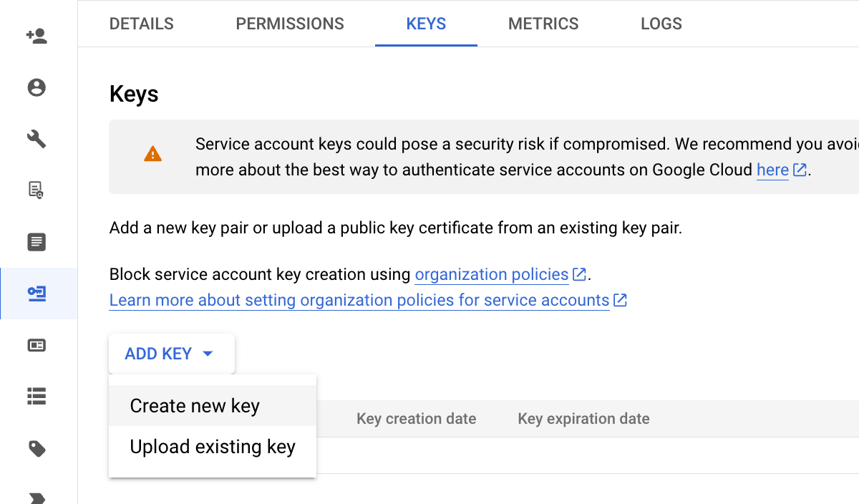Follow the organization policies link
Screen dimensions: 859x504
click(x=492, y=274)
